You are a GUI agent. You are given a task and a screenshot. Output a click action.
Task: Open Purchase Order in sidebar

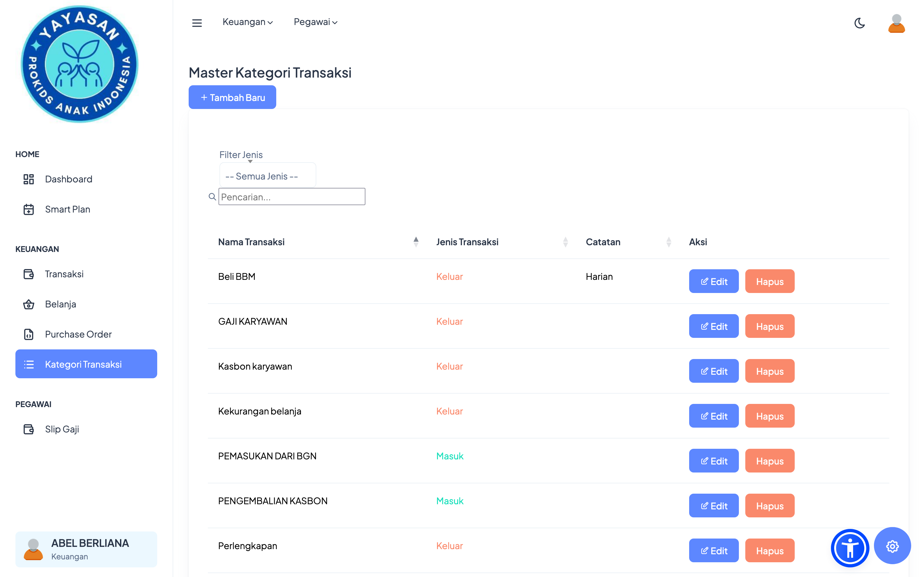click(x=78, y=334)
